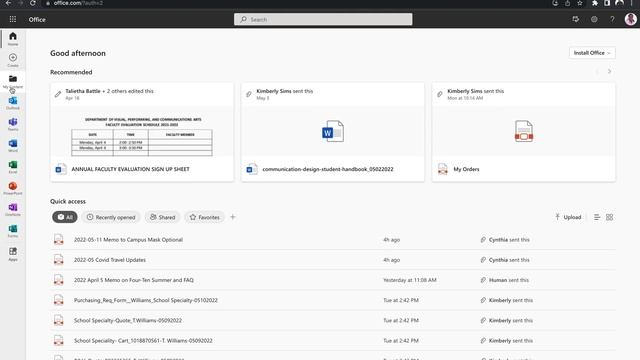Select the Recently opened filter

[111, 217]
